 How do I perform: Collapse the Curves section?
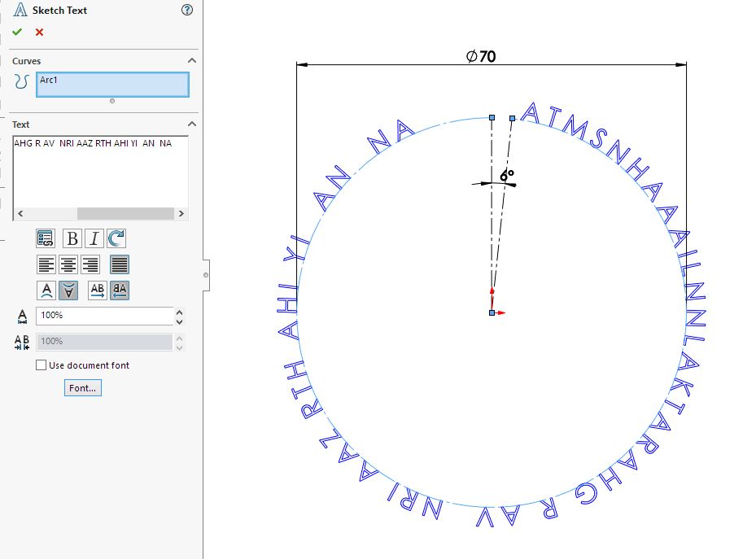pos(190,60)
